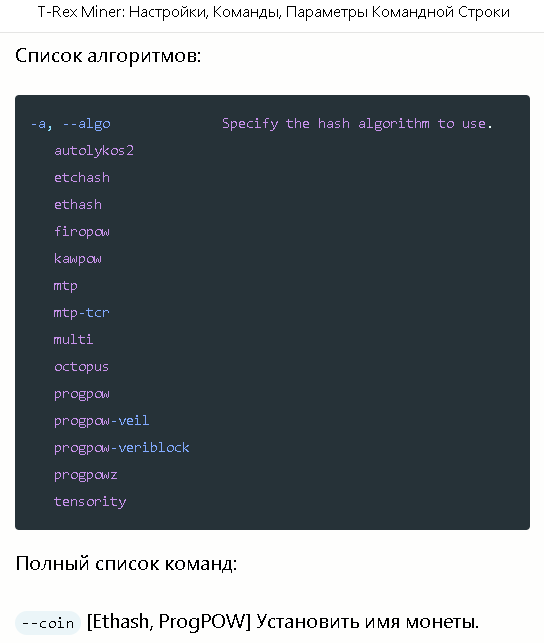
Task: Select the tensority algorithm line
Action: coord(90,502)
